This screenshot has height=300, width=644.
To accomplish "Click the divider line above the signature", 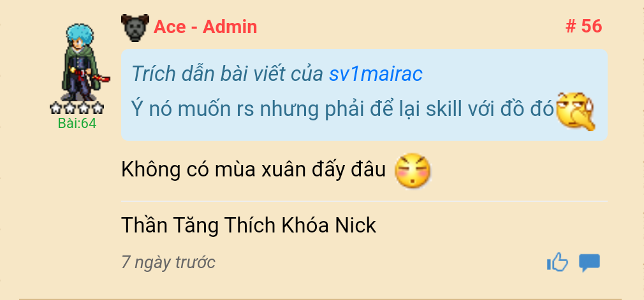I will [364, 201].
